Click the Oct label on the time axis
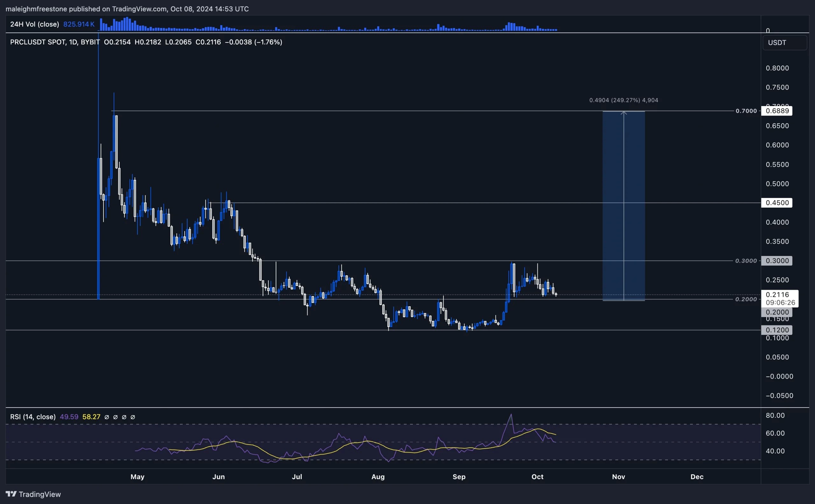 pyautogui.click(x=538, y=477)
